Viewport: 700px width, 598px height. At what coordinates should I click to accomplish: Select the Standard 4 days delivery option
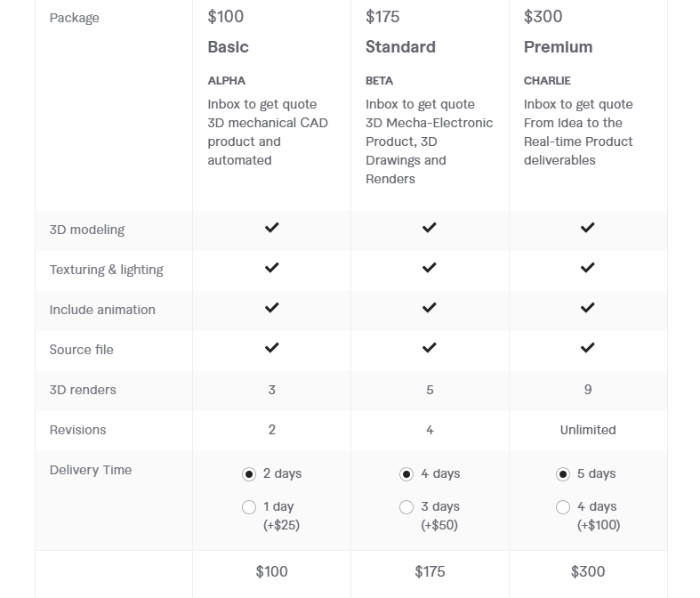406,474
